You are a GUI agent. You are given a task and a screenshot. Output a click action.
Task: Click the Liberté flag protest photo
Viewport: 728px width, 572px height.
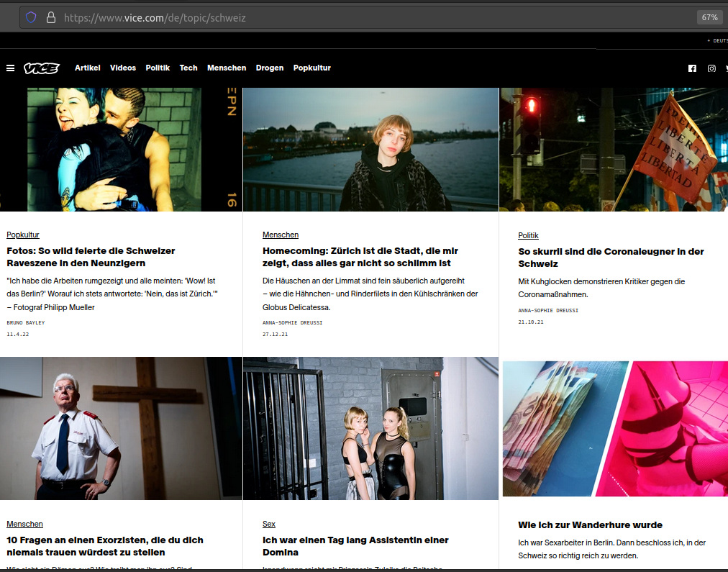click(614, 150)
